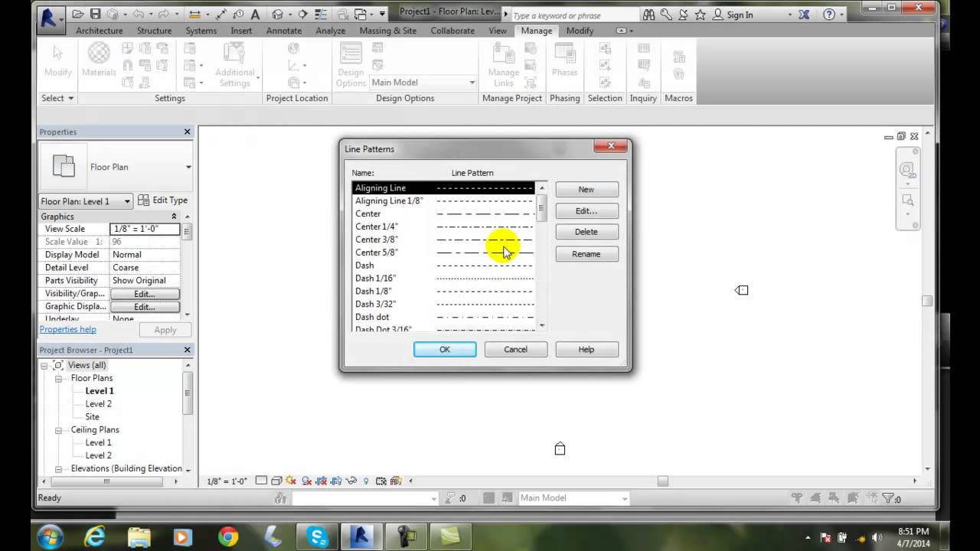The height and width of the screenshot is (551, 980).
Task: Click the Autodesk Exchange X icon
Action: pyautogui.click(x=804, y=15)
